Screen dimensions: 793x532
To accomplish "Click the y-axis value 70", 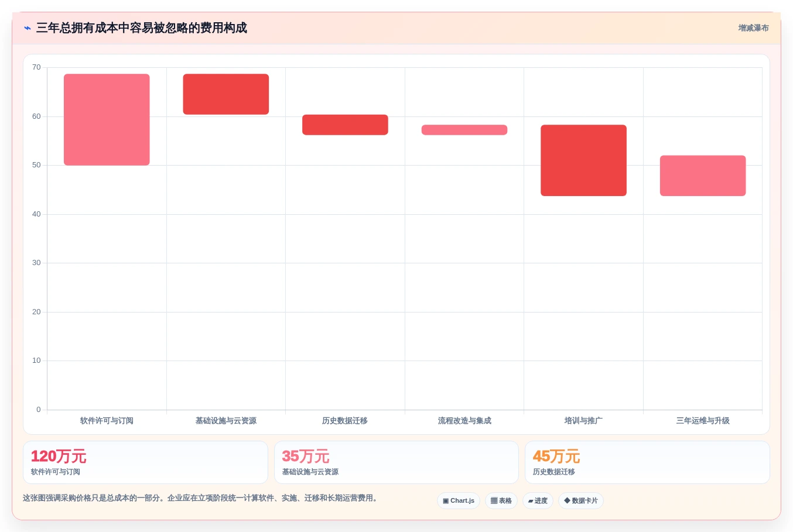I will [x=36, y=67].
